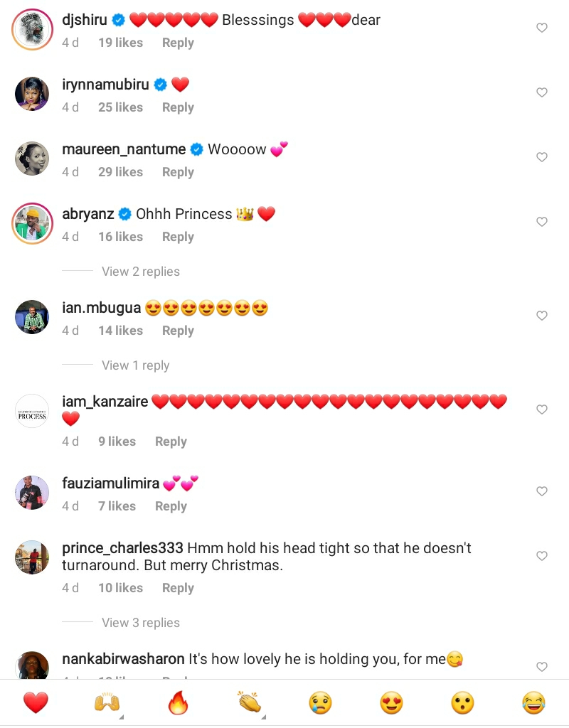569x728 pixels.
Task: Open iam_kanzaire's profile picture
Action: tap(32, 412)
